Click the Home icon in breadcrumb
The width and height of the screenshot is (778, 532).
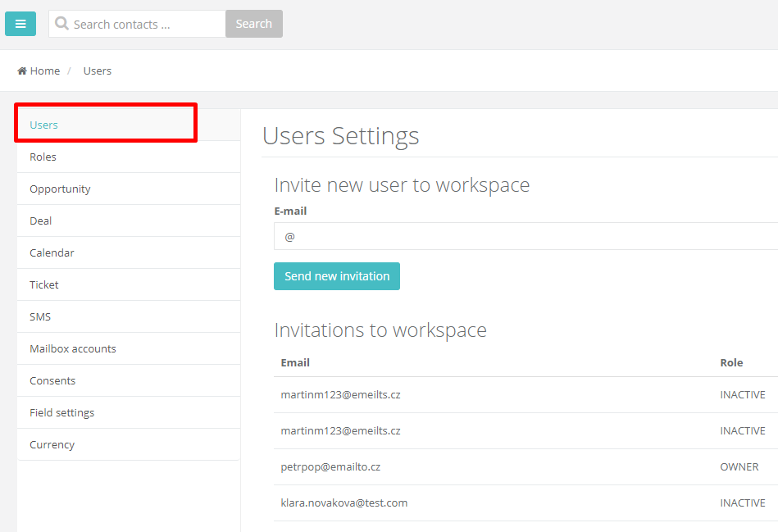click(22, 71)
